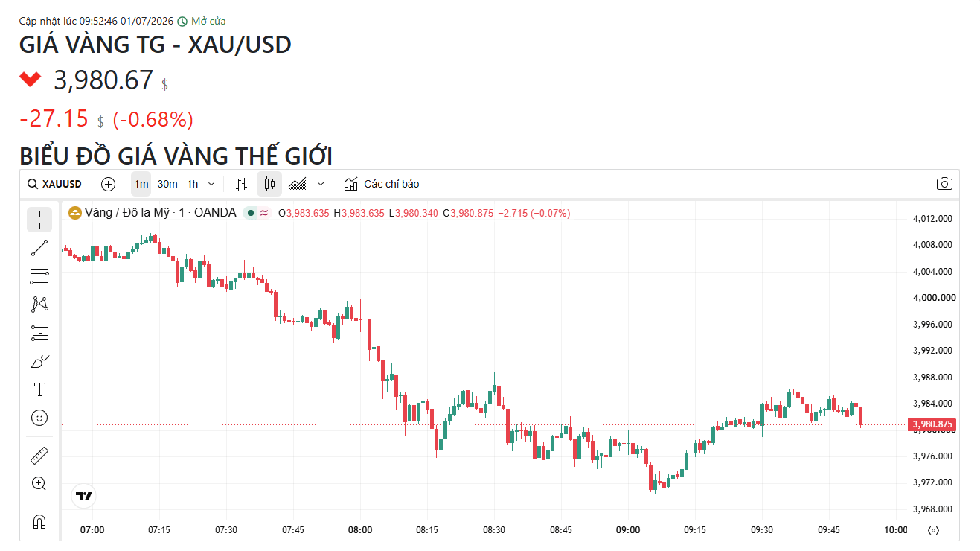Screen dimensions: 980x551
Task: Expand the time interval dropdown arrow
Action: click(211, 184)
